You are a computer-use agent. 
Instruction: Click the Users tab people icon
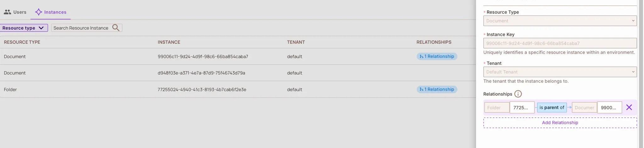coord(8,12)
